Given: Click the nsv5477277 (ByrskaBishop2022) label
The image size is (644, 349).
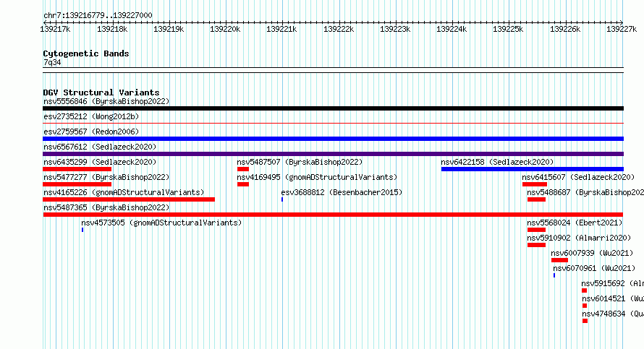Looking at the screenshot, I should pos(106,177).
